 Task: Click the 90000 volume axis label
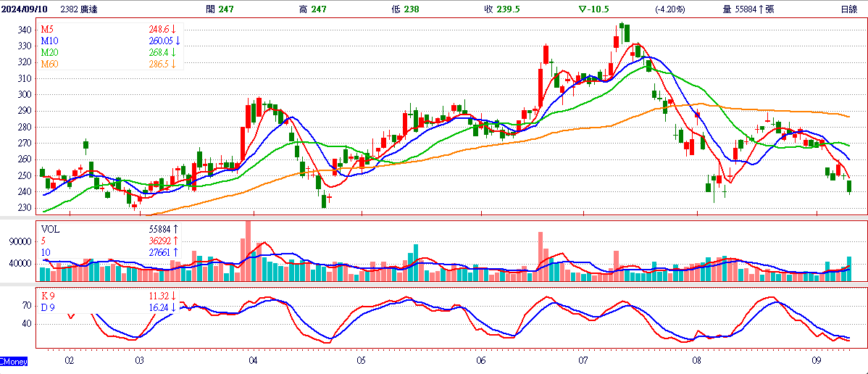(x=20, y=242)
